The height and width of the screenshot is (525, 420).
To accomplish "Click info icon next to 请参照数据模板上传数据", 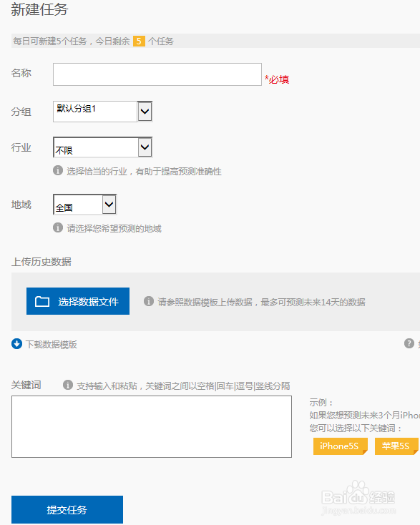I will pyautogui.click(x=149, y=301).
